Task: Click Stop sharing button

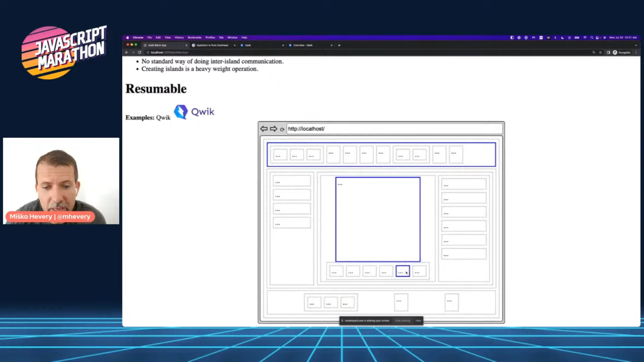Action: [x=402, y=321]
